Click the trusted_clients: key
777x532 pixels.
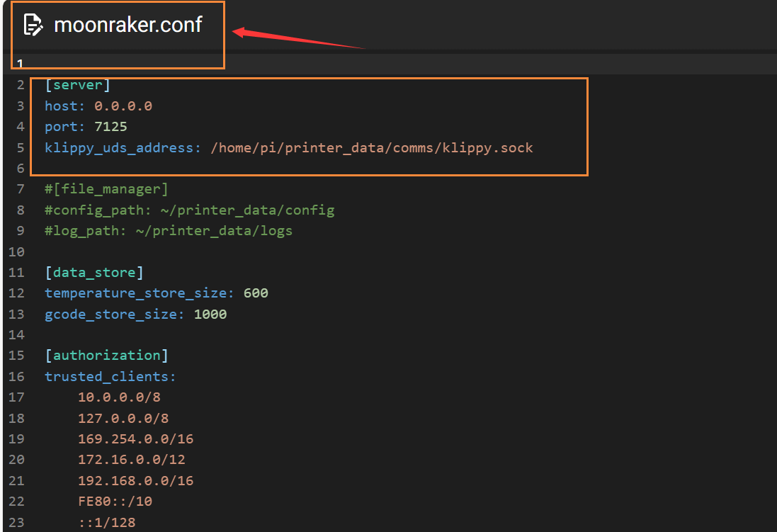(110, 377)
